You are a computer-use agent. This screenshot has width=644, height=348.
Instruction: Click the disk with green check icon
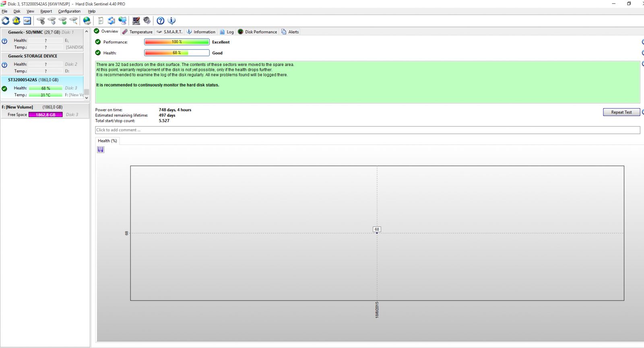63,21
